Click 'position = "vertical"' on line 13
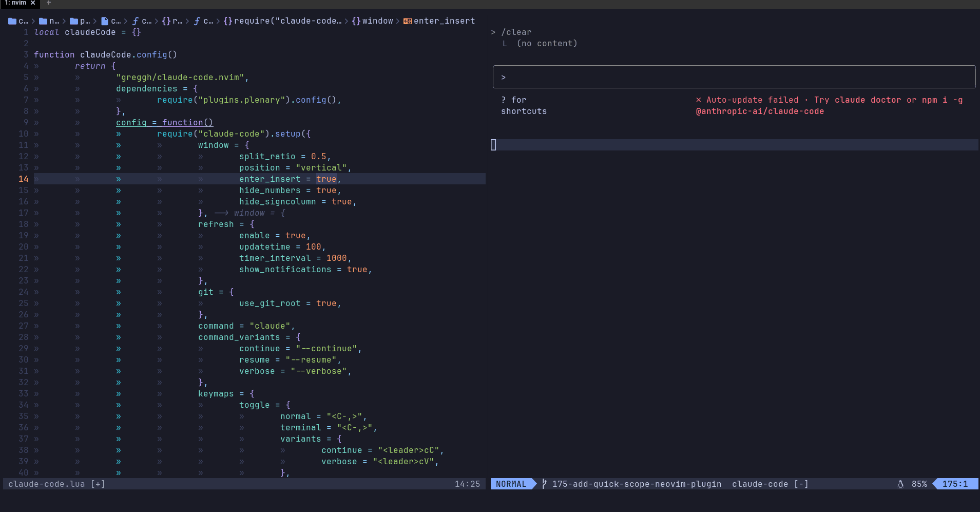980x512 pixels. point(293,168)
